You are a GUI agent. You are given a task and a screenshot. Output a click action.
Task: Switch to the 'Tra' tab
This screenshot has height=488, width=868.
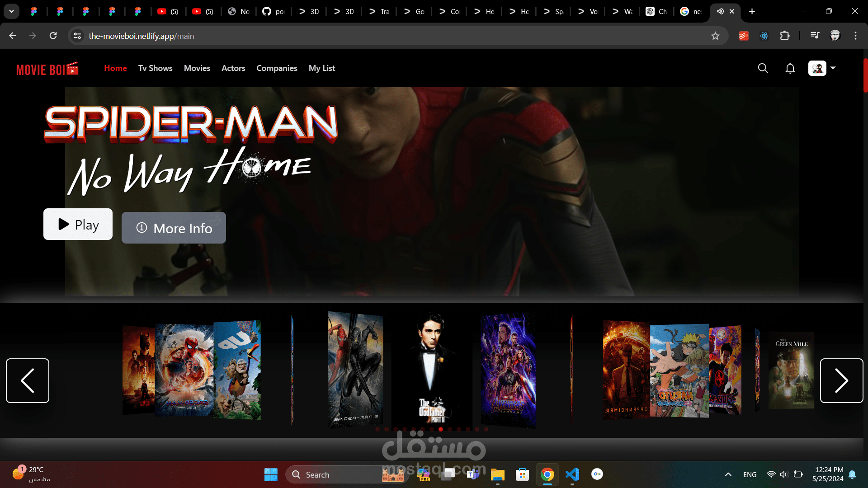coord(379,11)
